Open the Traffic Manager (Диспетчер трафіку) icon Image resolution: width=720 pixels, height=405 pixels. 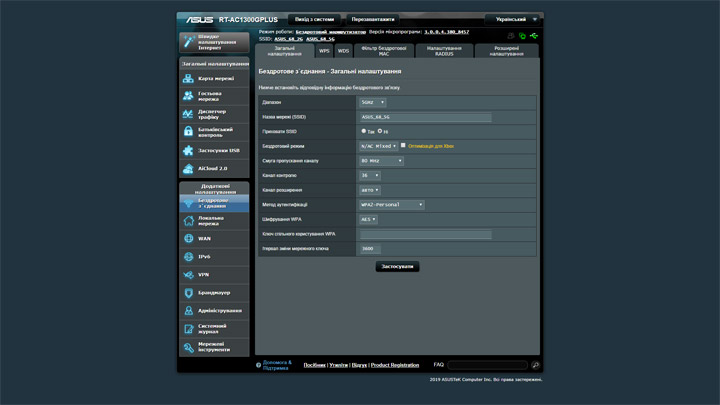point(188,114)
